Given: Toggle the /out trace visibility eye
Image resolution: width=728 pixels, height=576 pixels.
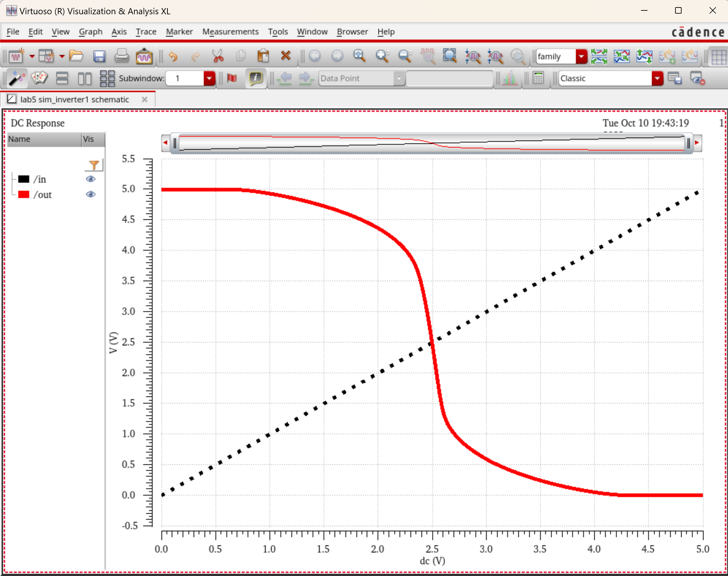Looking at the screenshot, I should 91,195.
